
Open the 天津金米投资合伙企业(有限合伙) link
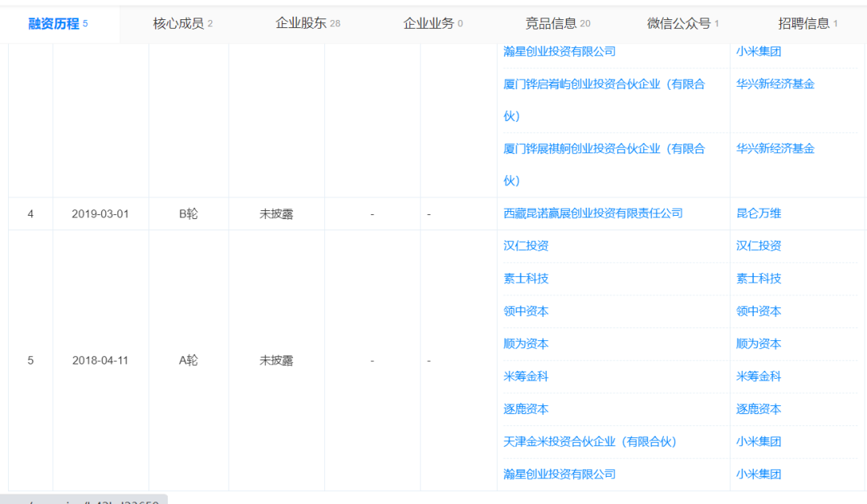[590, 441]
